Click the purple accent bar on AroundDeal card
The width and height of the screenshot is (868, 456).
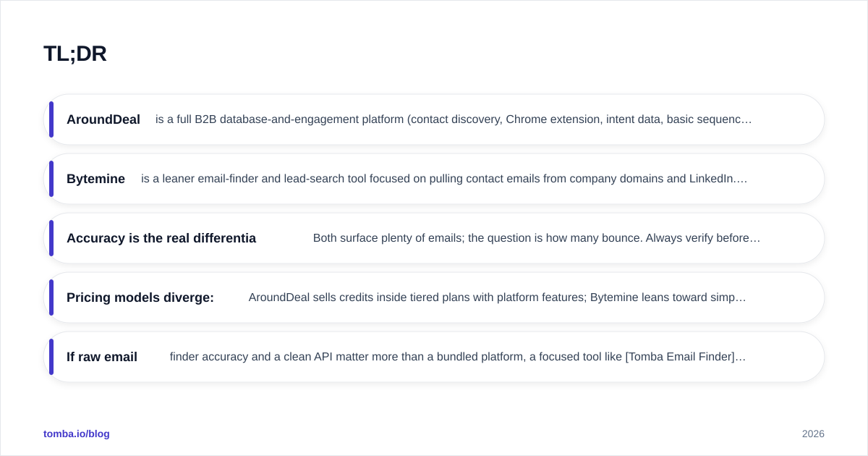51,119
